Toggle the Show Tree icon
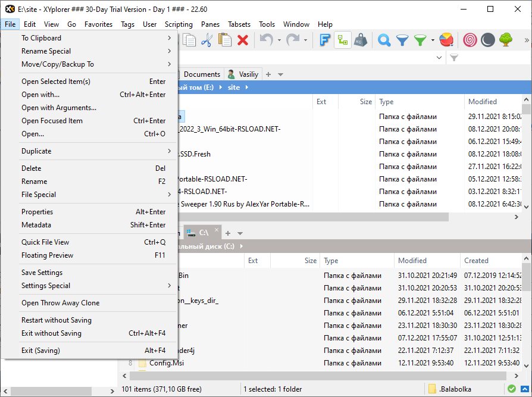Screen dimensions: 532x397 tap(342, 40)
